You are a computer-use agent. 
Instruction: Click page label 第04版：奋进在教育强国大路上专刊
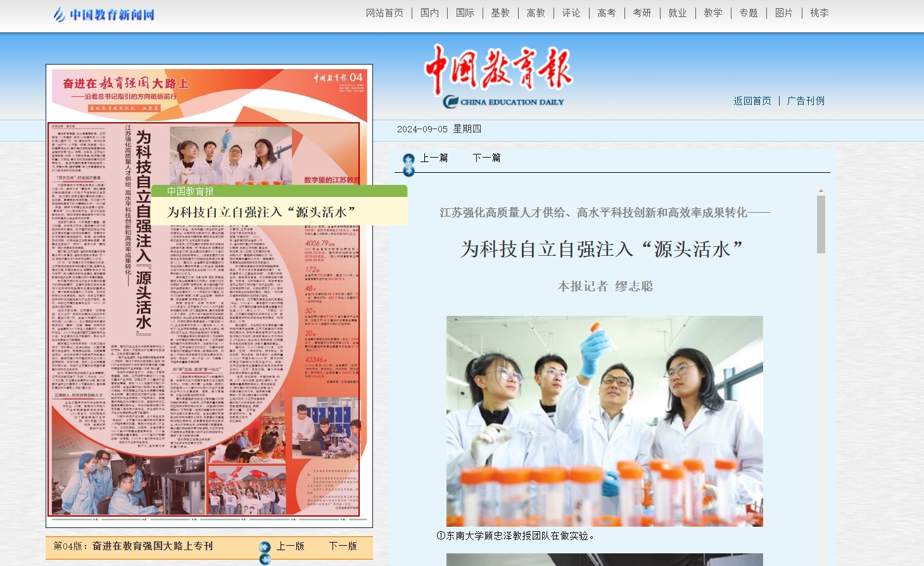pos(133,546)
